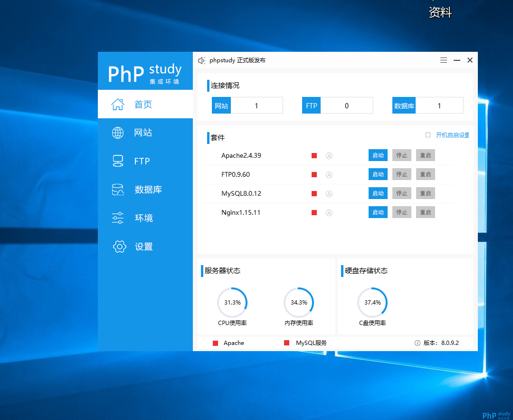Click the MySQL8.0.12 suite name
This screenshot has width=513, height=420.
pyautogui.click(x=241, y=193)
